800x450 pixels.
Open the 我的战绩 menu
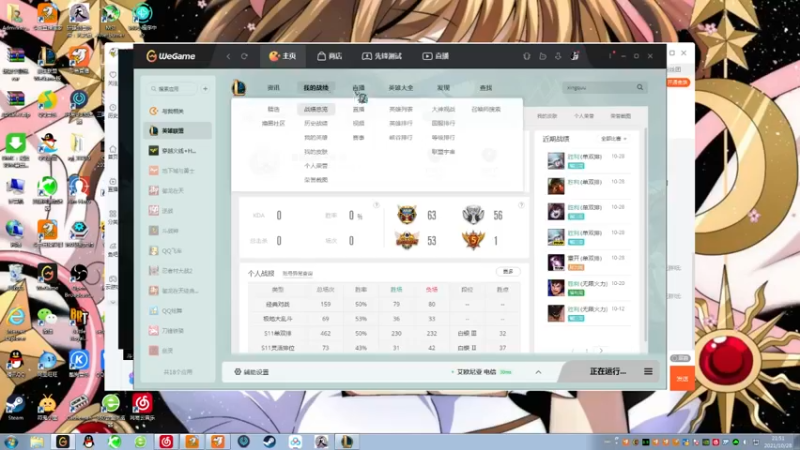(316, 88)
